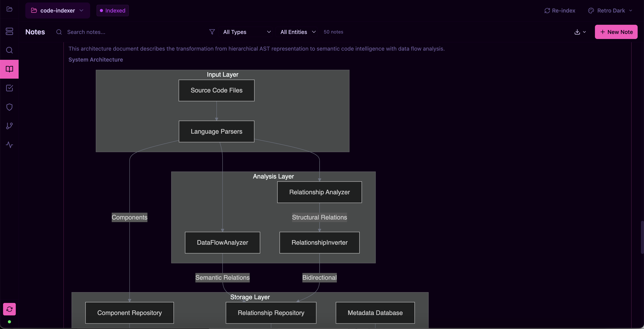Open the activity pulse sidebar icon
The height and width of the screenshot is (329, 644).
(9, 145)
